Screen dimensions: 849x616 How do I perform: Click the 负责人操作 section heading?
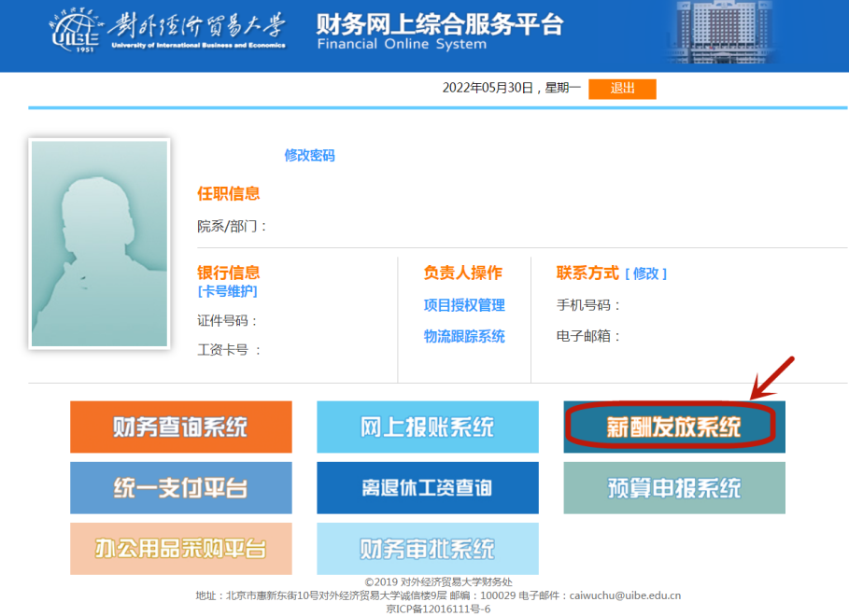463,273
